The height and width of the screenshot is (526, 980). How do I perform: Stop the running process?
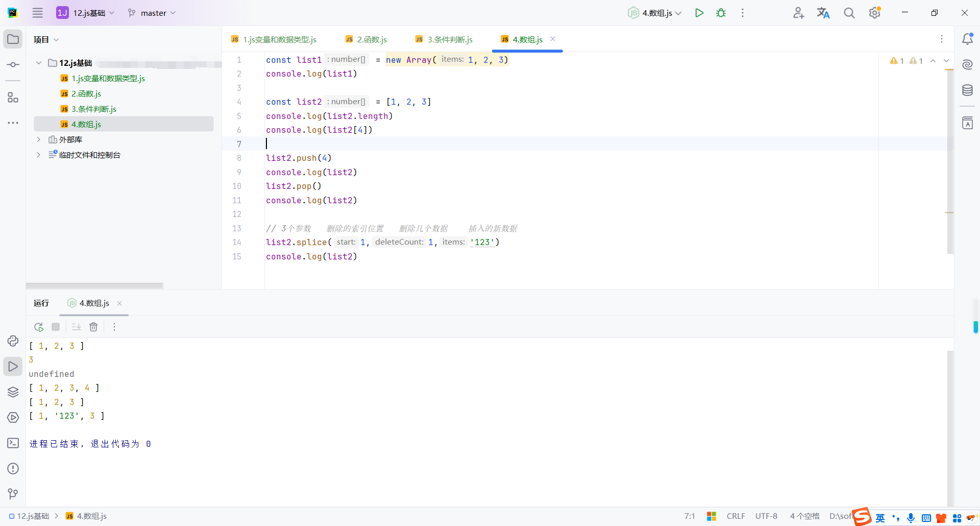(56, 327)
